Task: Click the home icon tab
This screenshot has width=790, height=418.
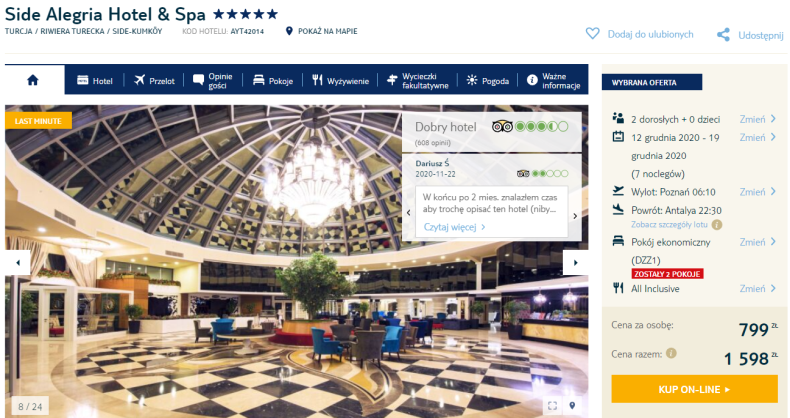Action: pos(33,80)
